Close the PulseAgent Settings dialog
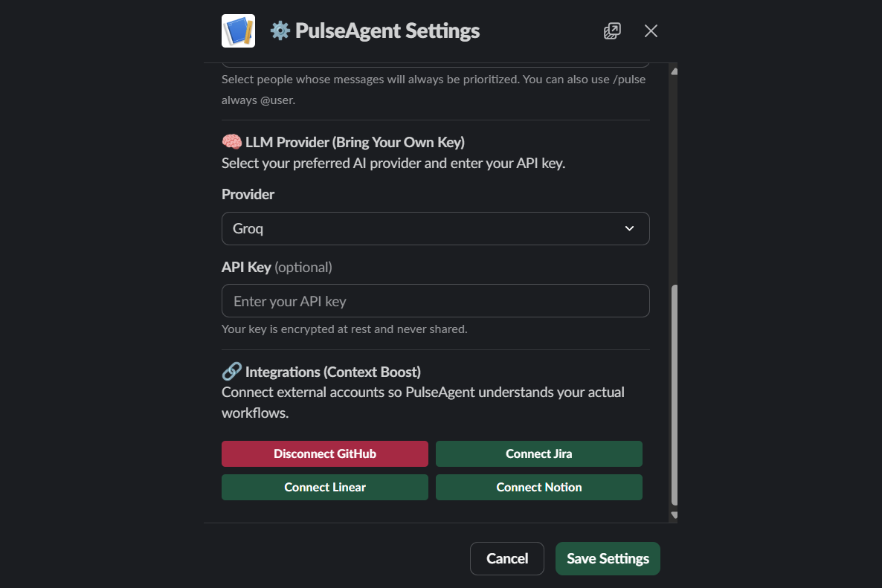 pyautogui.click(x=651, y=31)
